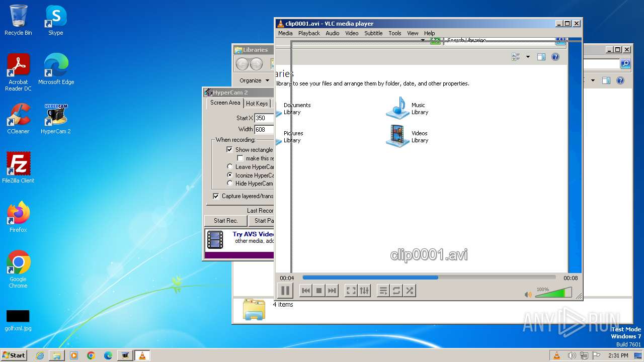Image resolution: width=644 pixels, height=362 pixels.
Task: Open the Audio menu in VLC
Action: pyautogui.click(x=333, y=33)
